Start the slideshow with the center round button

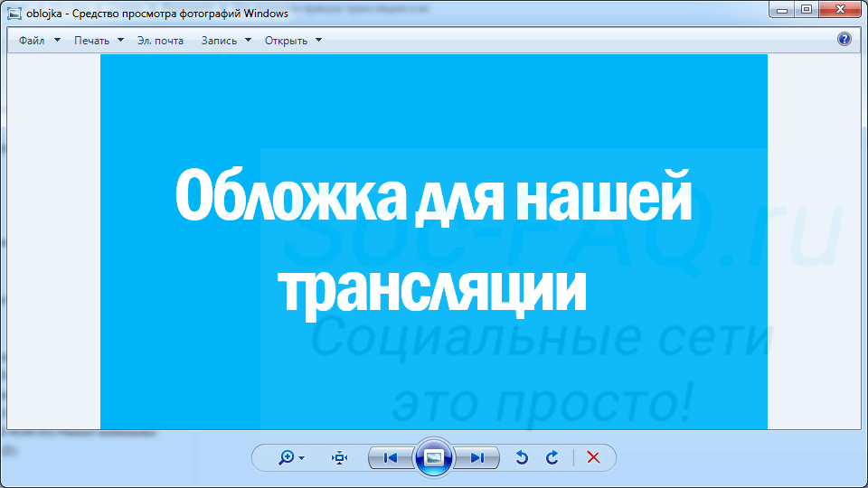(x=434, y=458)
